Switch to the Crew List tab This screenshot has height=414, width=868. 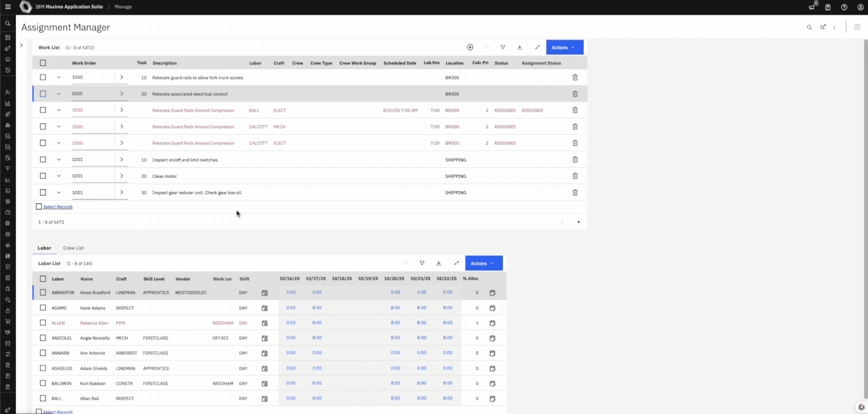pyautogui.click(x=73, y=248)
